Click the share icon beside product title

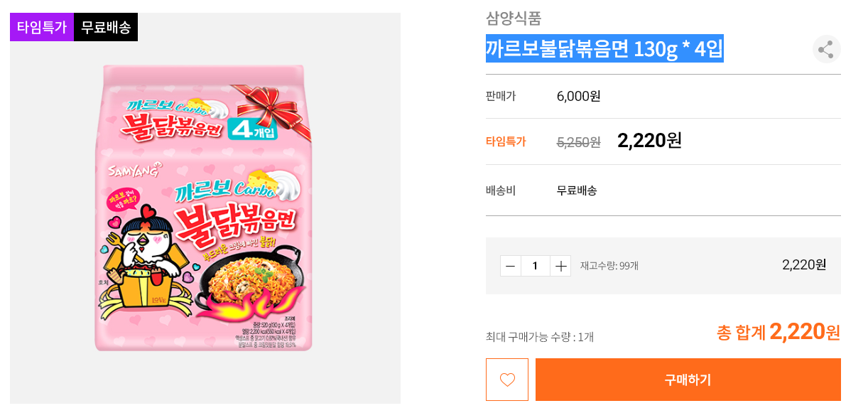tap(826, 49)
